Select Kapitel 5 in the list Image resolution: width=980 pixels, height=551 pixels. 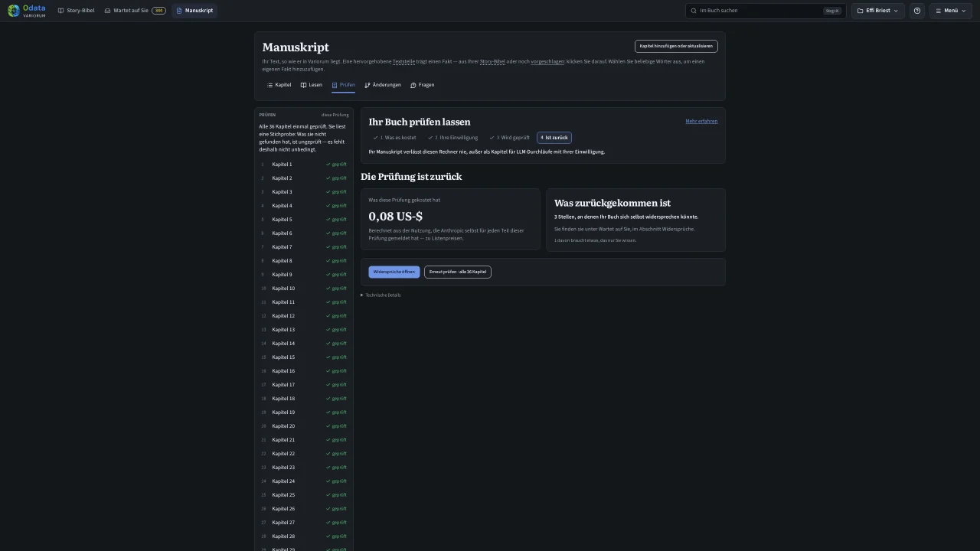pos(304,220)
